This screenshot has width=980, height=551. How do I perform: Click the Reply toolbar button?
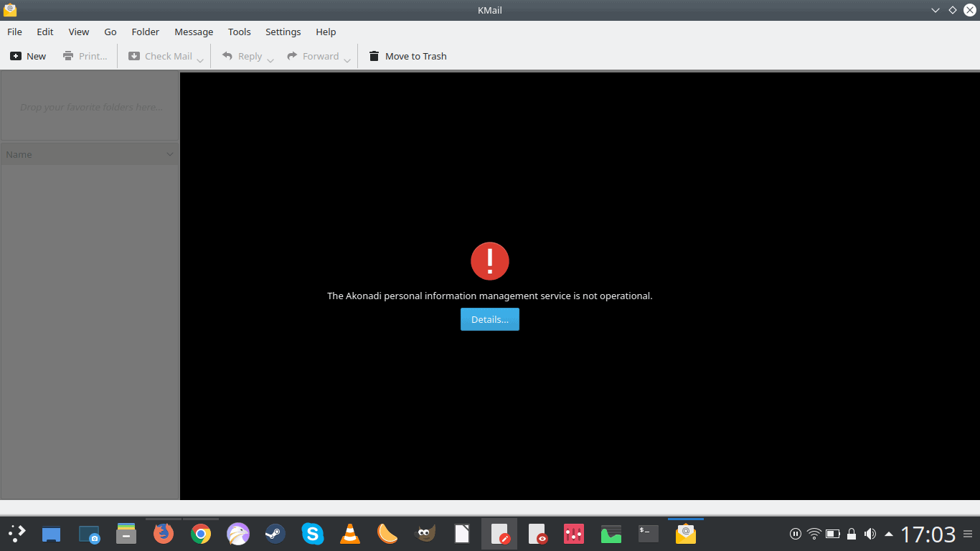[242, 56]
